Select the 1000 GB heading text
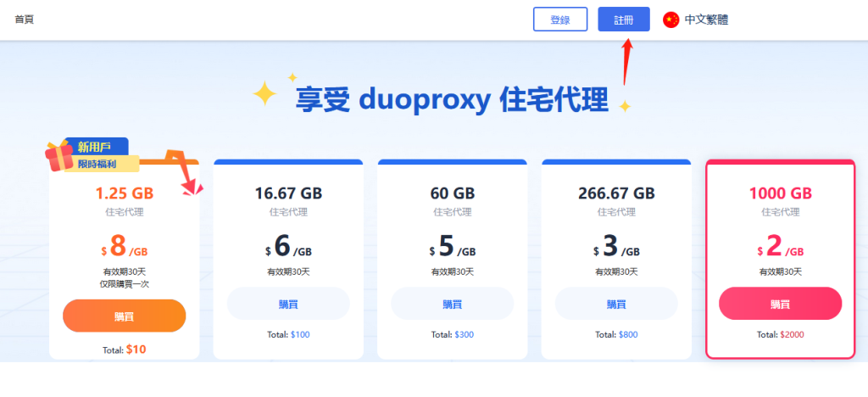Image resolution: width=868 pixels, height=397 pixels. tap(781, 193)
